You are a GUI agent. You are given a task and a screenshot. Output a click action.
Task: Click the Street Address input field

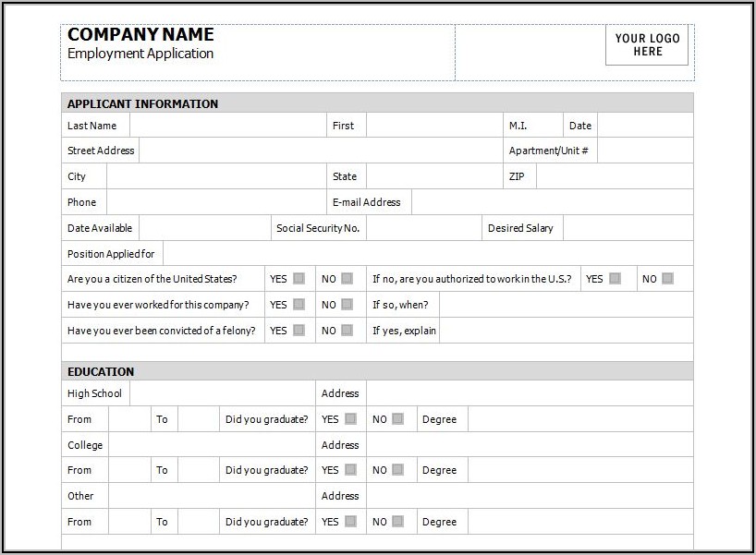point(320,151)
